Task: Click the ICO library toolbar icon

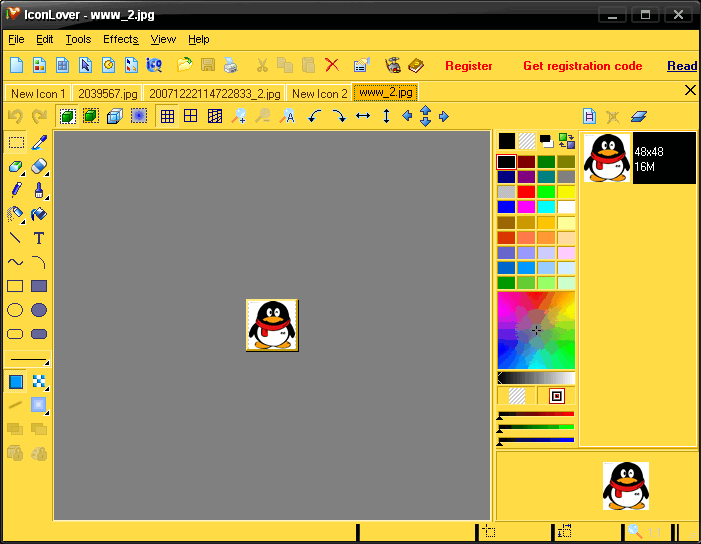Action: 154,65
